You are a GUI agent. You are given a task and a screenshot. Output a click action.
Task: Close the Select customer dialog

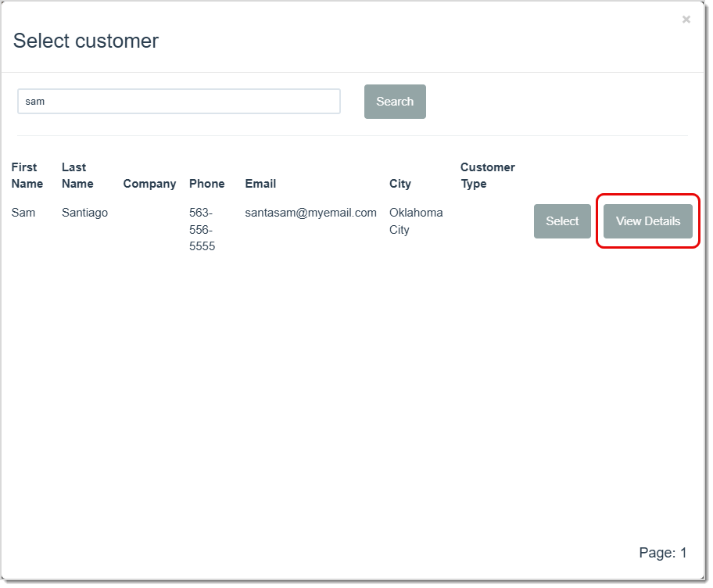(686, 19)
